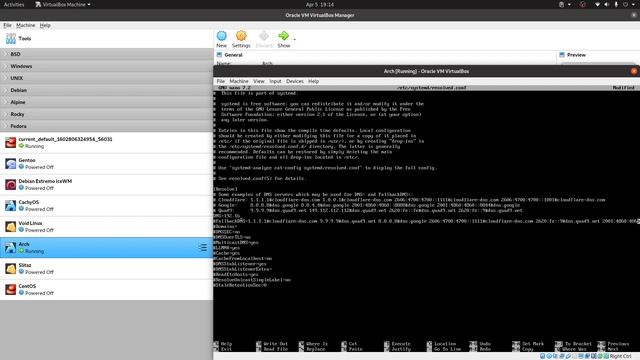Open the Arch VM hamburger menu icon
The width and height of the screenshot is (640, 360).
[x=203, y=247]
